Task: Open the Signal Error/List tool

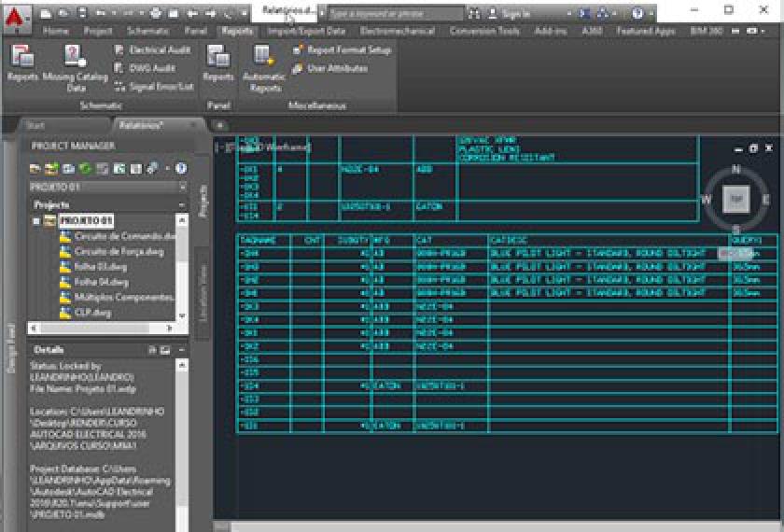Action: 153,86
